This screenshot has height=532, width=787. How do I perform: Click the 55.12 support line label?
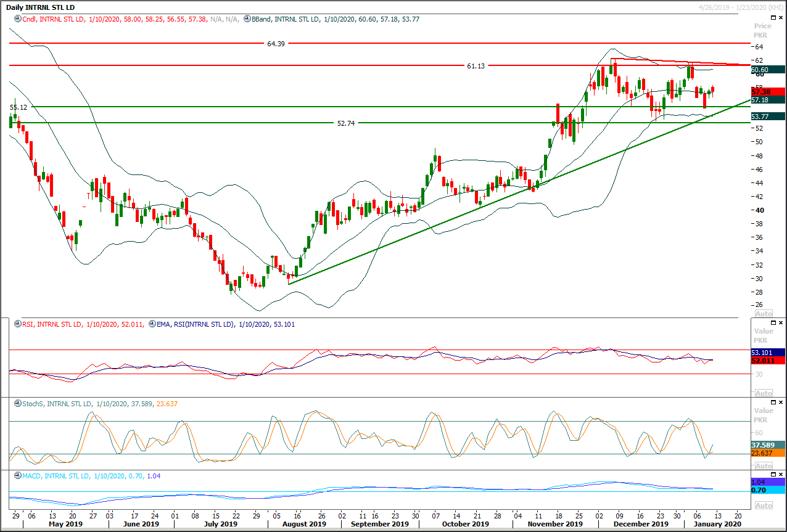point(19,107)
